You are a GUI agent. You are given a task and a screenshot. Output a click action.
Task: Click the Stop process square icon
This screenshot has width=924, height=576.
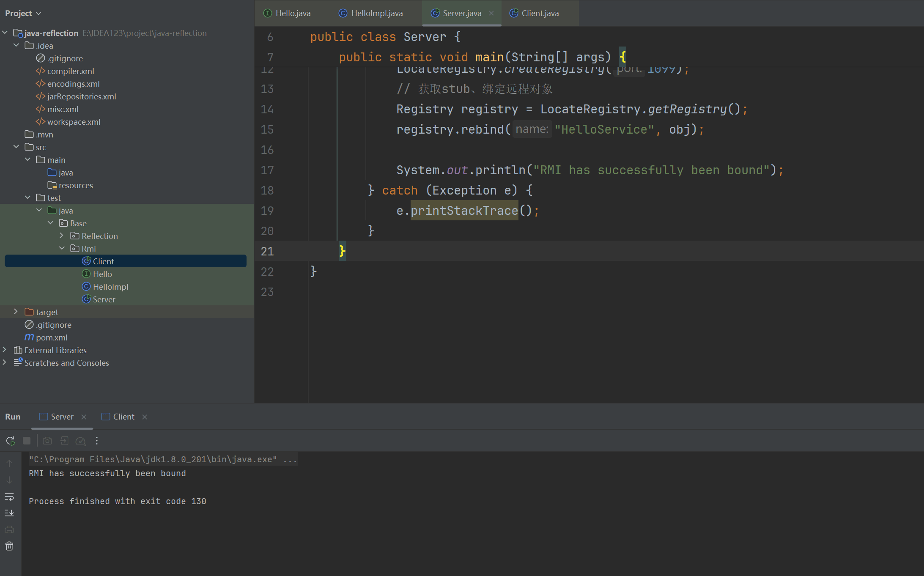point(27,441)
